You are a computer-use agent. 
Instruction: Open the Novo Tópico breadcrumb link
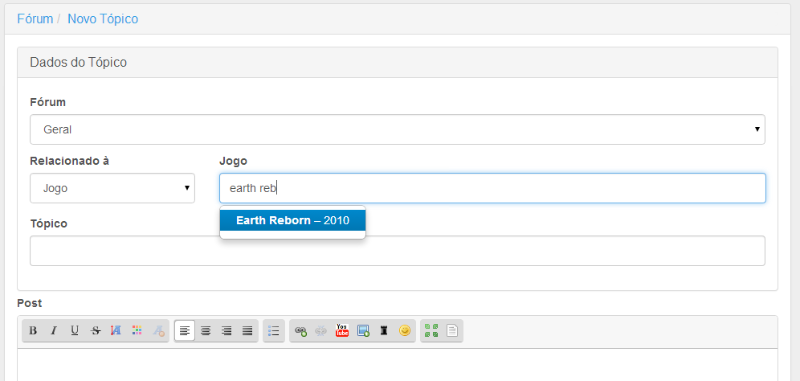click(x=103, y=19)
